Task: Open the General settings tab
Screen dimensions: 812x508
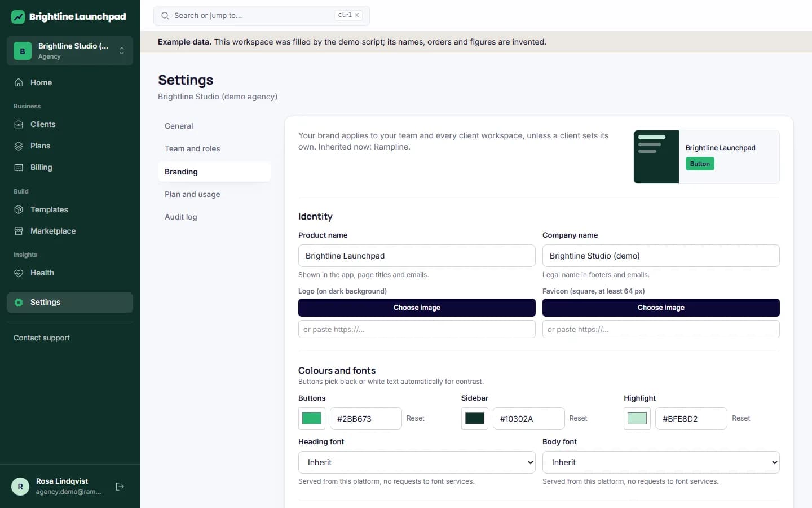Action: (x=214, y=126)
